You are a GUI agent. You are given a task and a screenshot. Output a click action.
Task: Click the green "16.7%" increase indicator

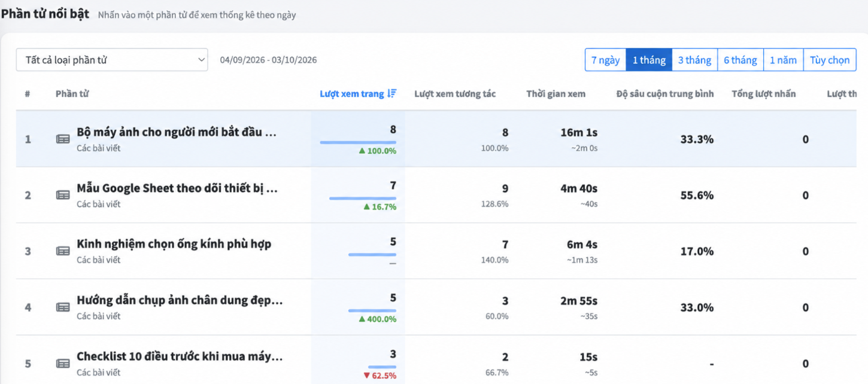[380, 207]
